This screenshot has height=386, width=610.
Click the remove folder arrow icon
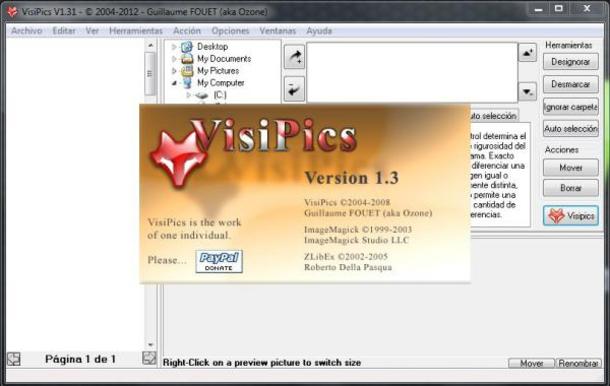point(294,89)
